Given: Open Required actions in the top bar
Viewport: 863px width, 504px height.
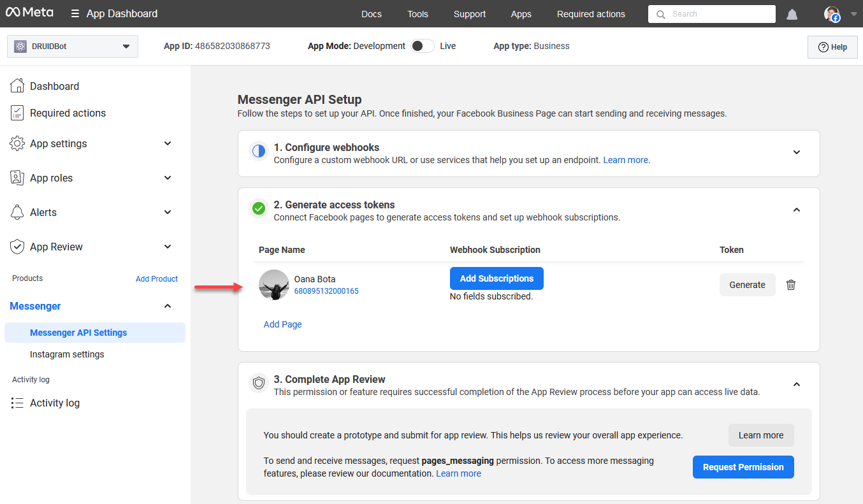Looking at the screenshot, I should point(591,14).
